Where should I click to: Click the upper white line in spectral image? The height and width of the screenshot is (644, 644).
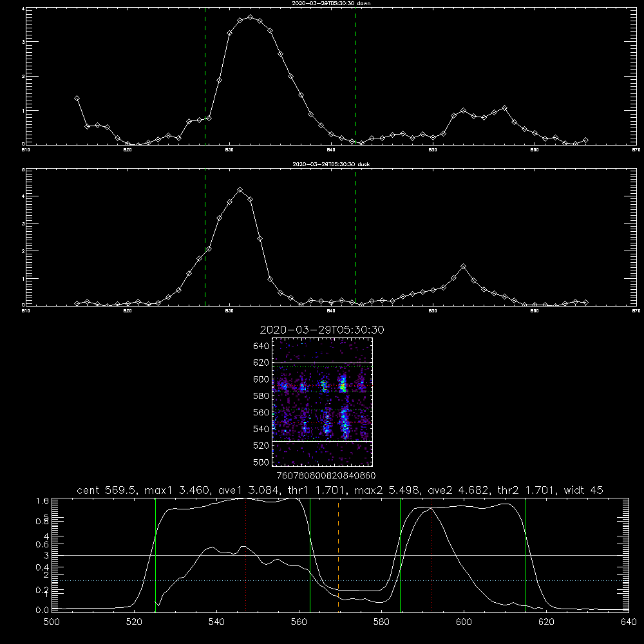(323, 363)
